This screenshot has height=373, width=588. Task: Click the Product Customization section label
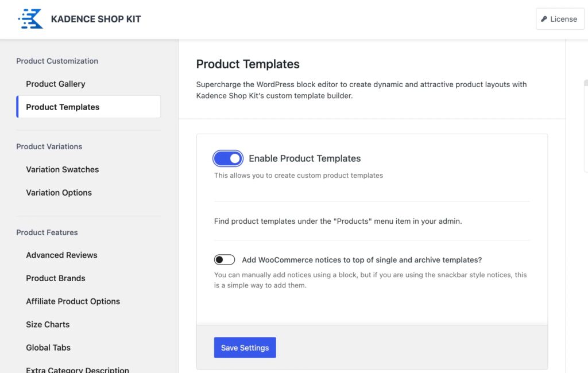pyautogui.click(x=57, y=61)
